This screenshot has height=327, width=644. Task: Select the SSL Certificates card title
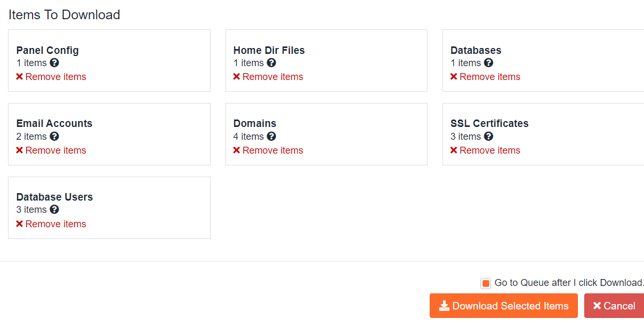click(489, 123)
